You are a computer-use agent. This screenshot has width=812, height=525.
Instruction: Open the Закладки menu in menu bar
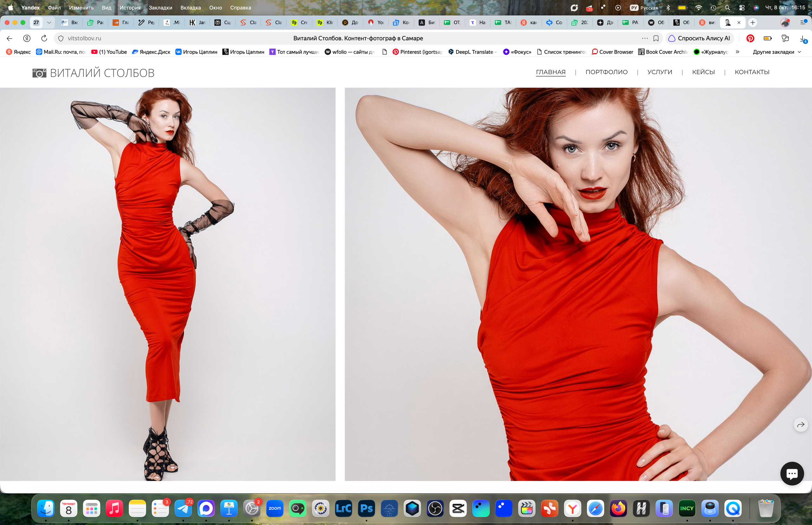160,8
